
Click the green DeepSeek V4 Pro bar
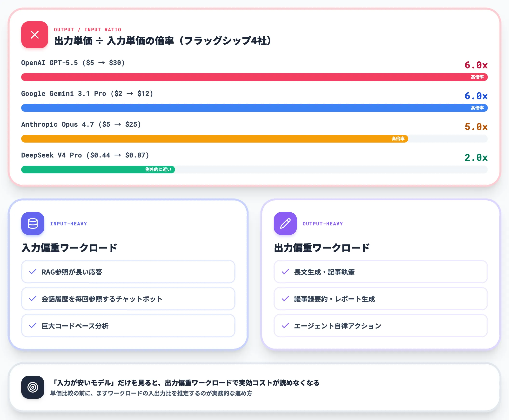tap(98, 169)
